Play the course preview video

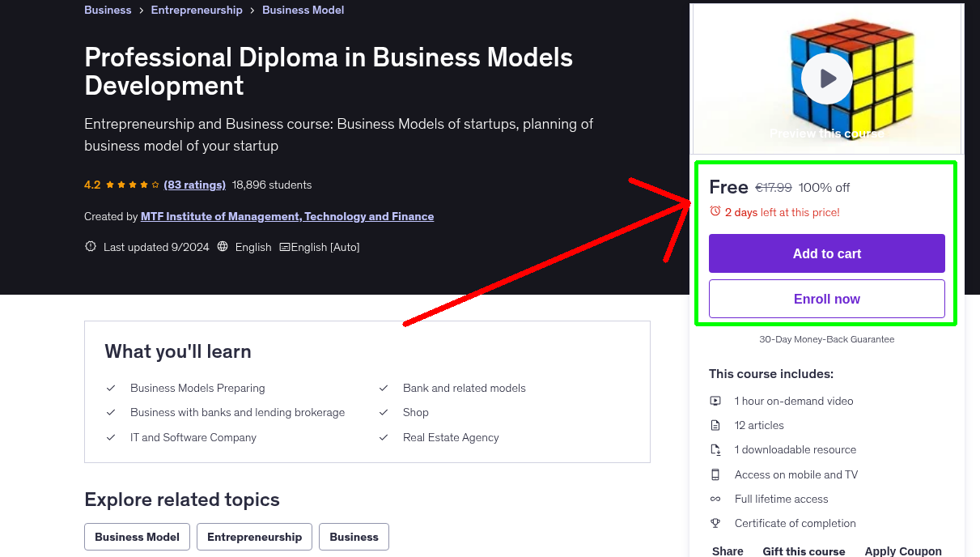point(825,78)
